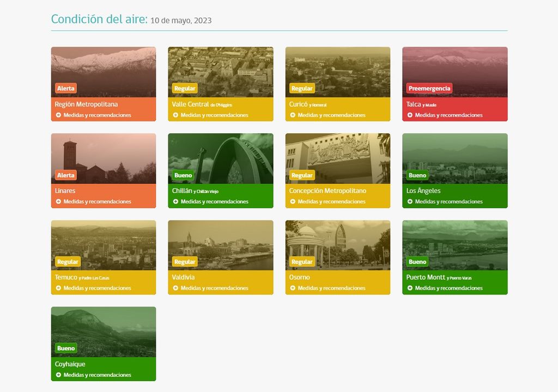
Task: Click the Regular badge on Concepción Metropolitano
Action: (302, 175)
